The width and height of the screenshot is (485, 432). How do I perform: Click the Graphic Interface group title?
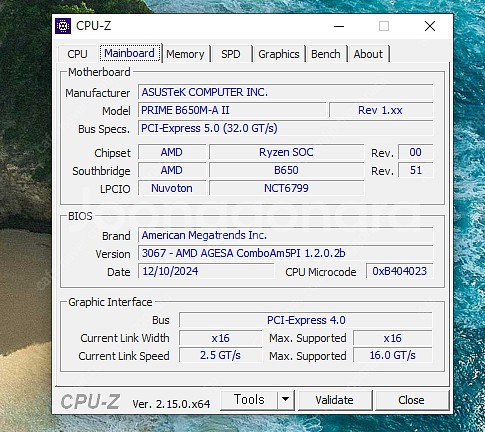pyautogui.click(x=110, y=302)
